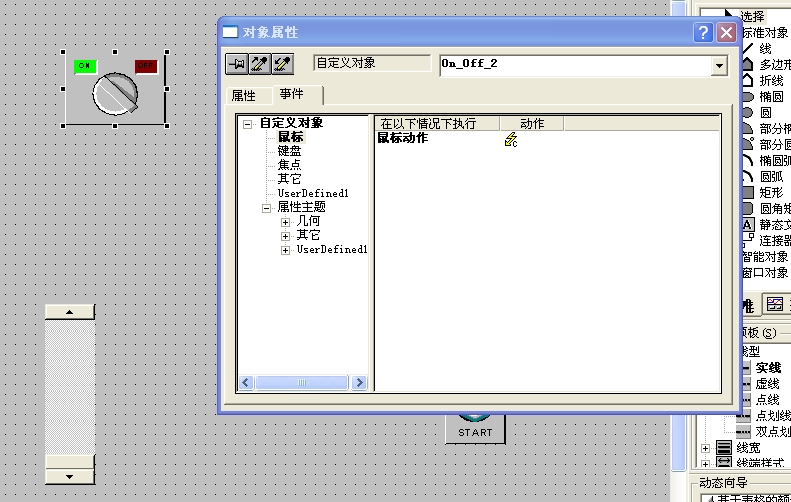
Task: Click the tree horizontal scrollbar thumb
Action: point(302,382)
